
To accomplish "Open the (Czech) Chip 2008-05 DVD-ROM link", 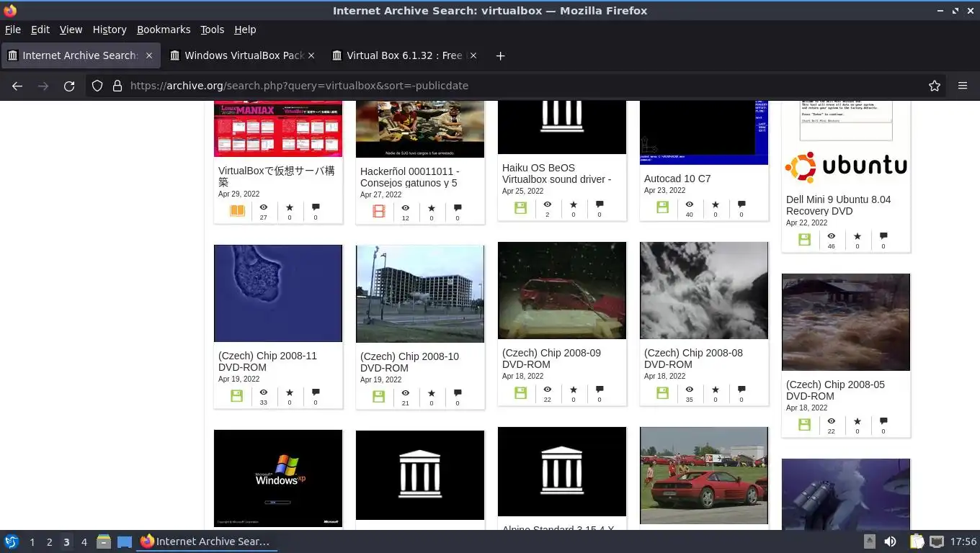I will tap(835, 390).
